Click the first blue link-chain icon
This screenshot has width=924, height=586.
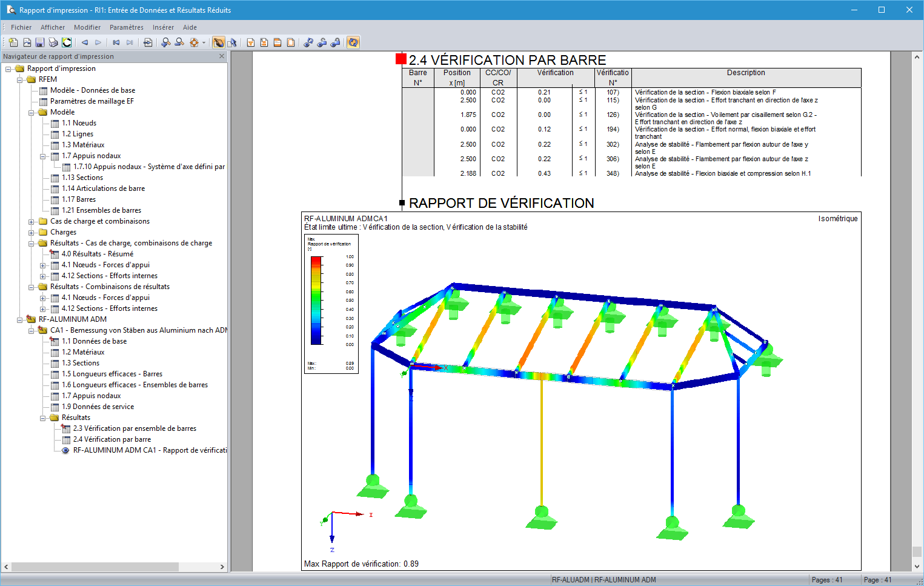click(308, 42)
